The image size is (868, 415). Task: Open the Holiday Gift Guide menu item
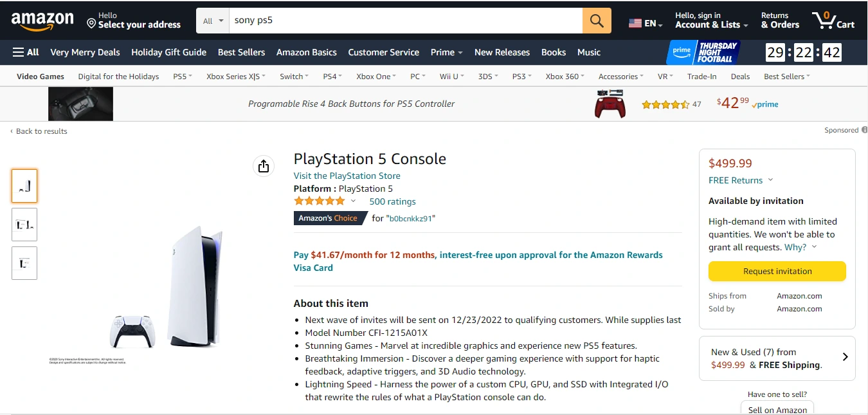168,52
